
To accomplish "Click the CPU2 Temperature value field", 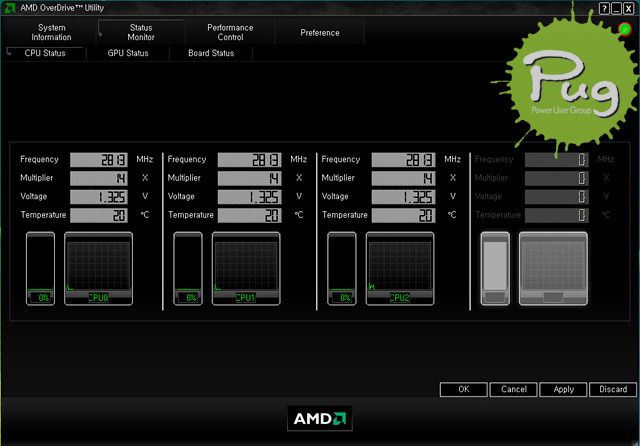I will 403,215.
